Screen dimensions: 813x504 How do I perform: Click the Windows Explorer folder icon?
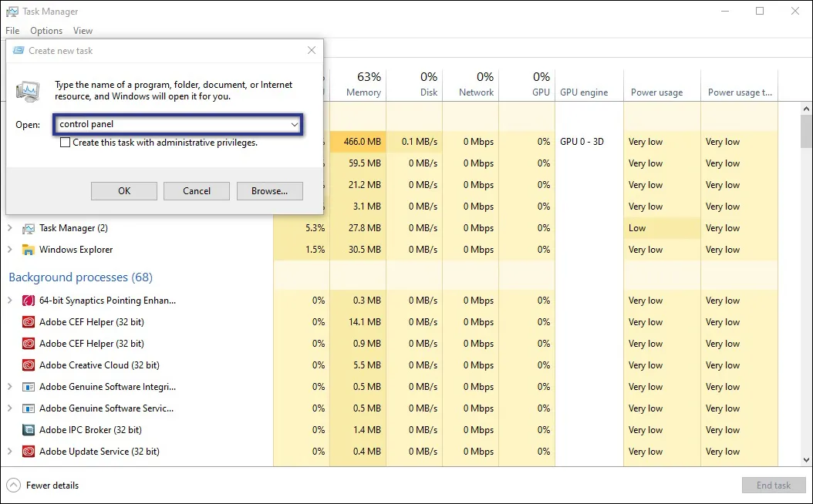pos(29,250)
